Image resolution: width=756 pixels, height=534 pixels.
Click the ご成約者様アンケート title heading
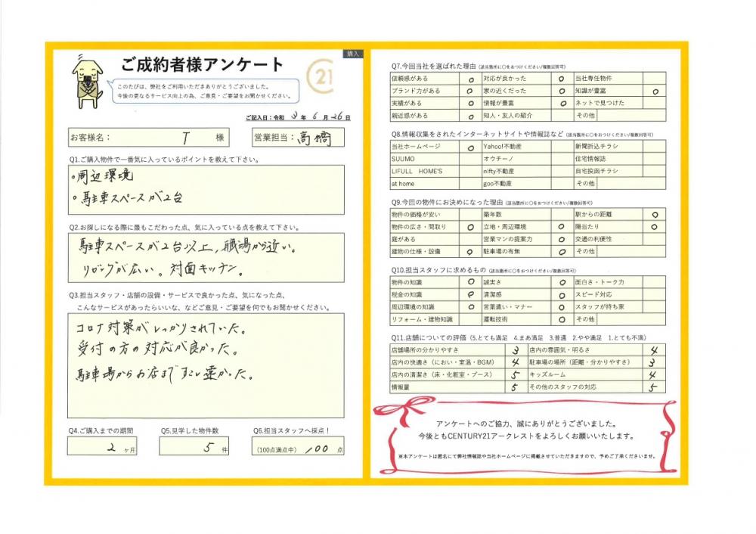[x=202, y=64]
